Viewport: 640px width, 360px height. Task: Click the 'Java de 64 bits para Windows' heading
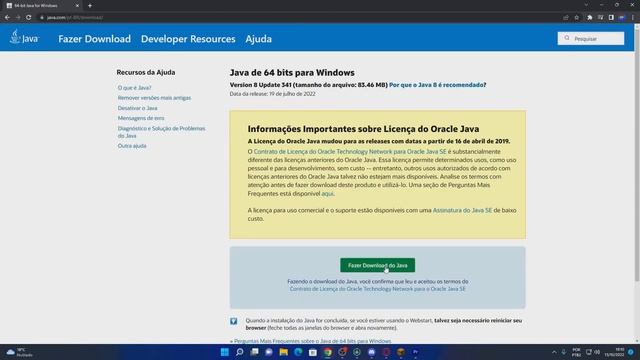[x=292, y=73]
